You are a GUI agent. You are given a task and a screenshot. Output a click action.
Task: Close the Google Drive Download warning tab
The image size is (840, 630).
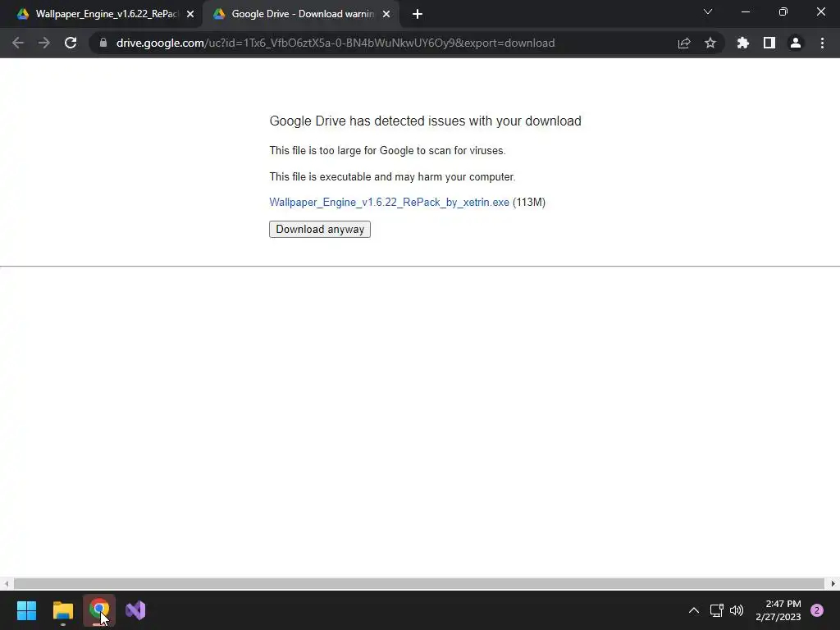click(x=386, y=15)
